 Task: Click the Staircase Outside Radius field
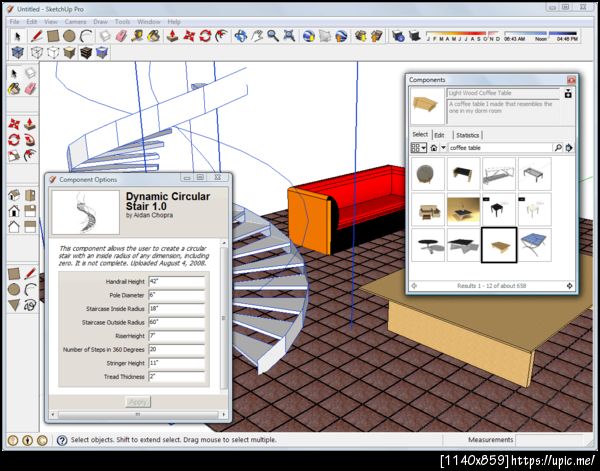pyautogui.click(x=177, y=322)
